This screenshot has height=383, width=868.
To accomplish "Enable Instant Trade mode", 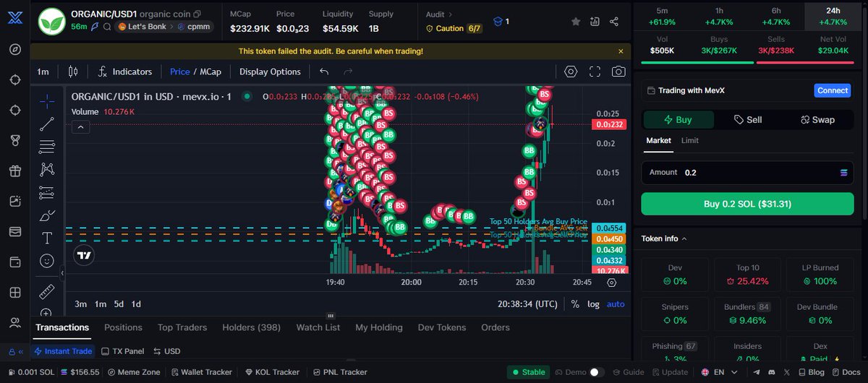I will (x=63, y=351).
